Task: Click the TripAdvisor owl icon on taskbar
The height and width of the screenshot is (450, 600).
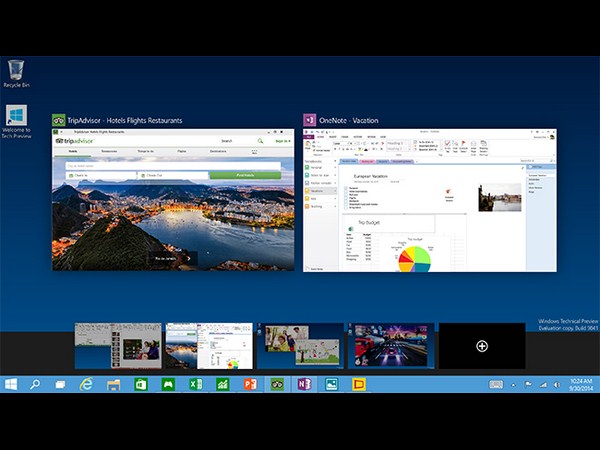Action: tap(277, 384)
